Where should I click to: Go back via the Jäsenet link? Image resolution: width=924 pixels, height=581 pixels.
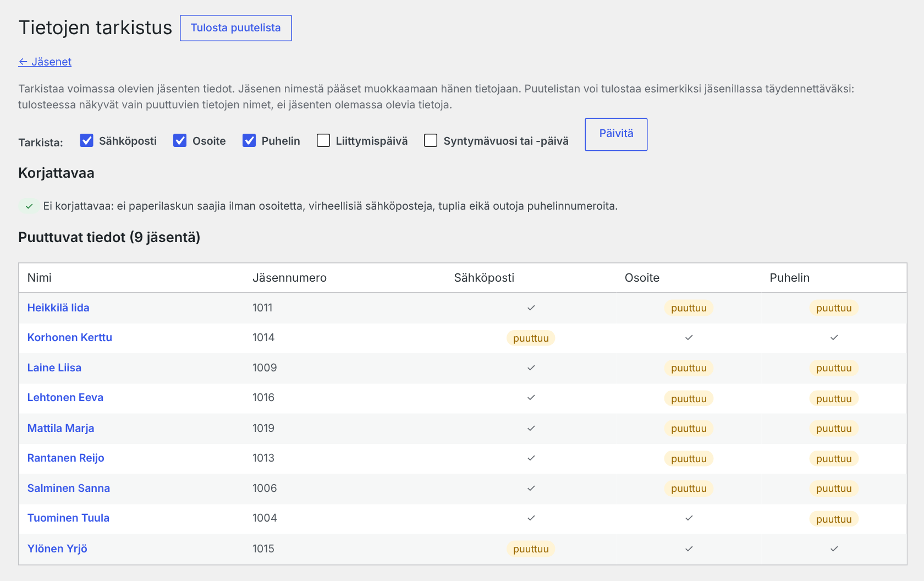click(x=45, y=62)
